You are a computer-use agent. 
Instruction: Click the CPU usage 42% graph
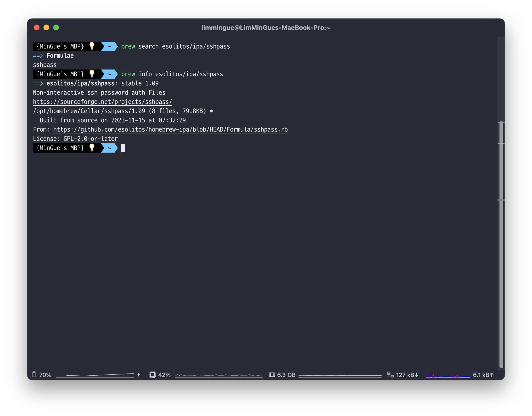pyautogui.click(x=218, y=375)
